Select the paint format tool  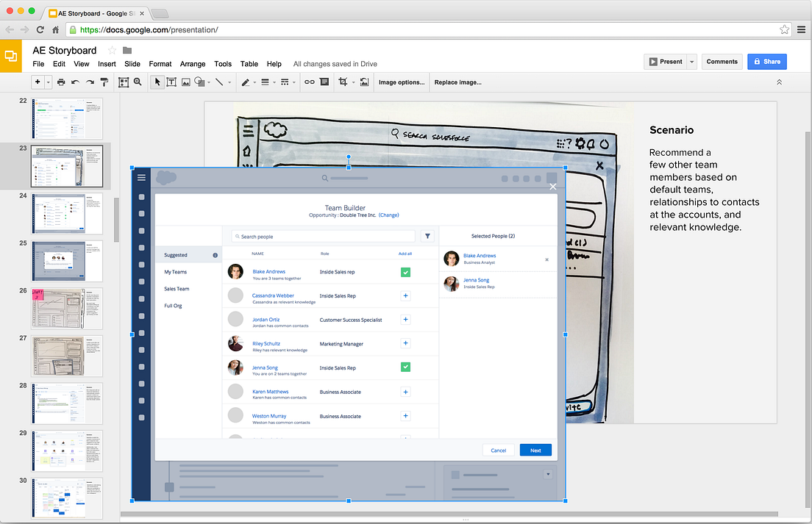click(x=104, y=82)
